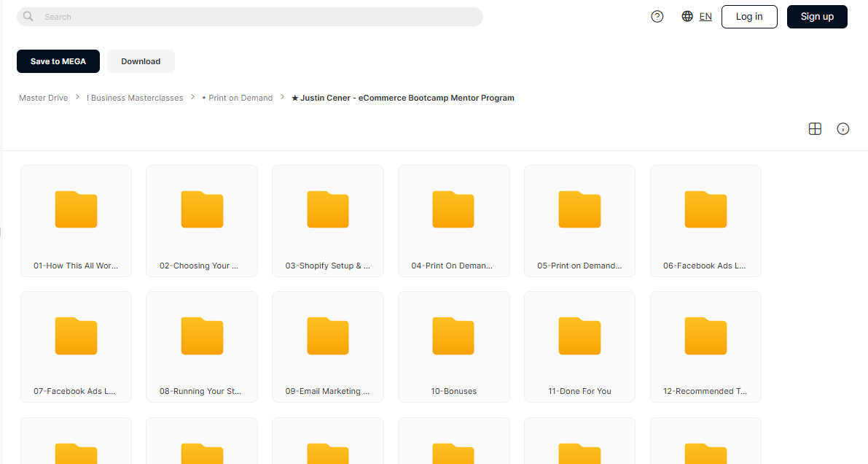Image resolution: width=868 pixels, height=464 pixels.
Task: Select the 09-Email Marketing ... label
Action: pyautogui.click(x=327, y=391)
